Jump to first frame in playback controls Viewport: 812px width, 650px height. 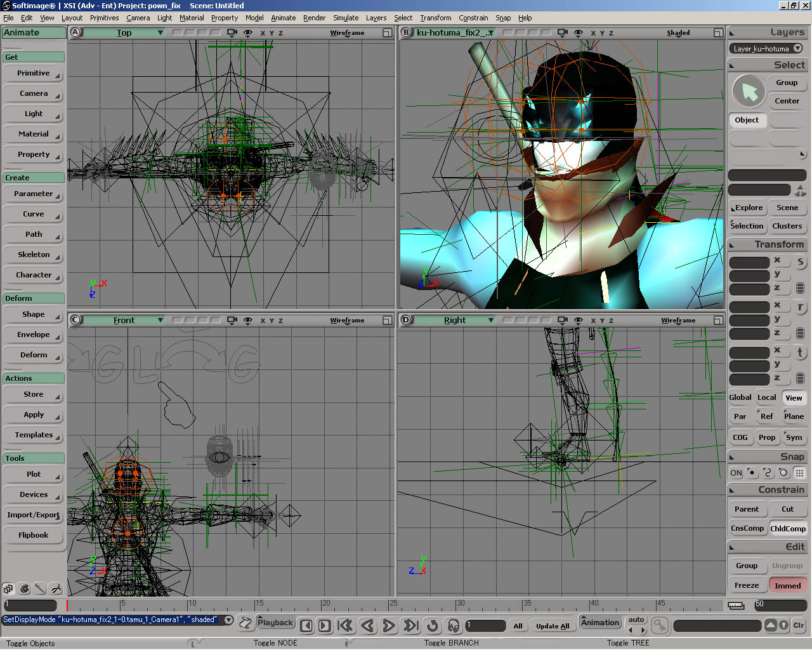[345, 626]
